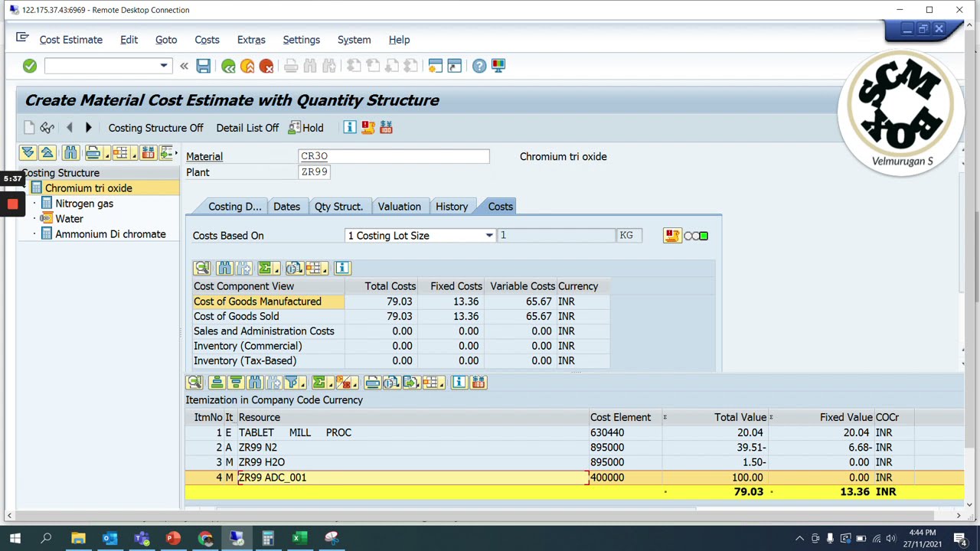Image resolution: width=980 pixels, height=551 pixels.
Task: Open the Settings menu
Action: coord(302,40)
